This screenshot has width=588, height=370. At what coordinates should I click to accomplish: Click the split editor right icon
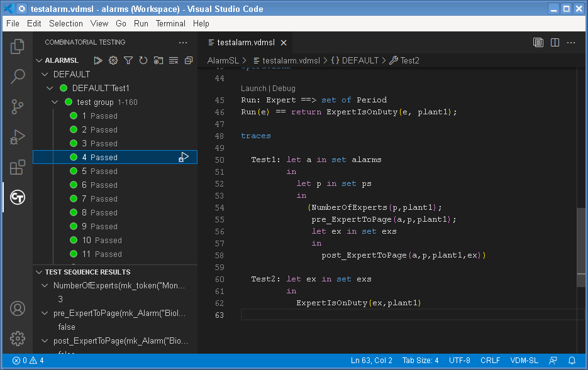click(555, 43)
